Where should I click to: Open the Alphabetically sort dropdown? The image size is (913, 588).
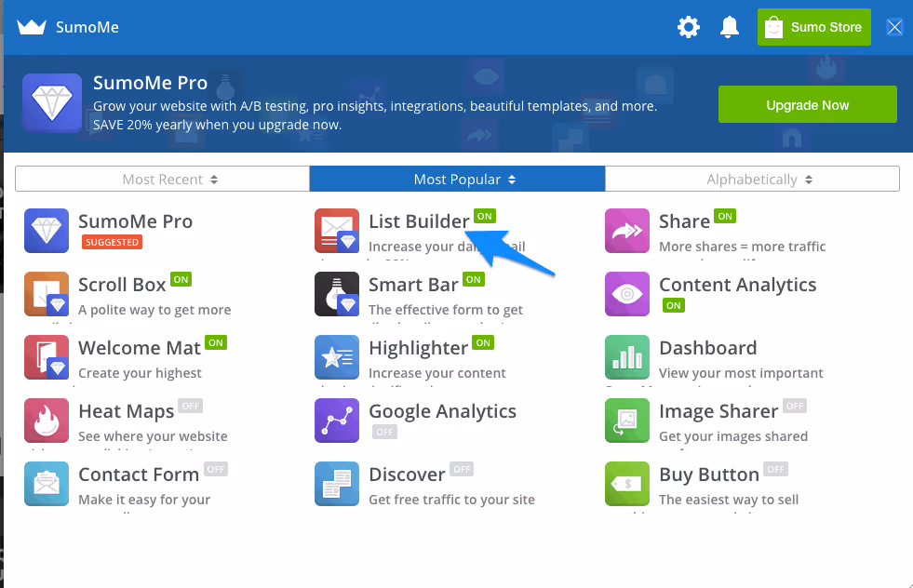click(x=751, y=179)
